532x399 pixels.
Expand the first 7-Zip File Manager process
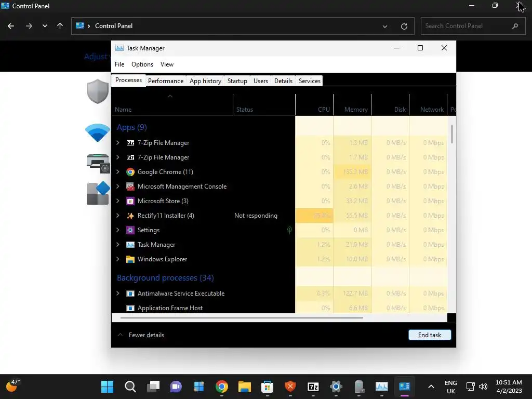(x=118, y=143)
